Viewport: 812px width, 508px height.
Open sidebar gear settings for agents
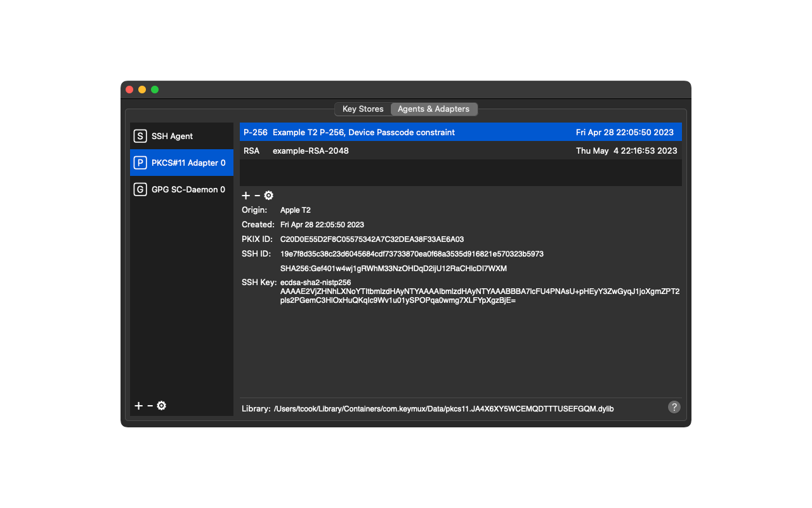pos(161,406)
